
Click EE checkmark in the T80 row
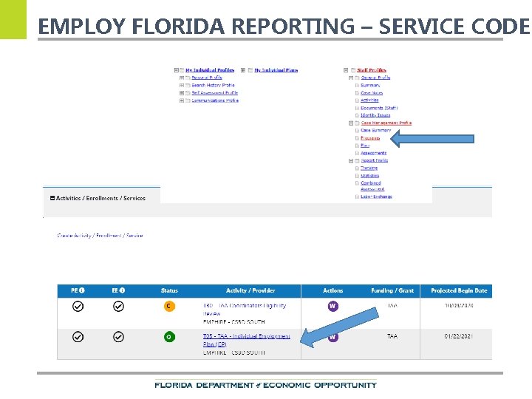(118, 307)
